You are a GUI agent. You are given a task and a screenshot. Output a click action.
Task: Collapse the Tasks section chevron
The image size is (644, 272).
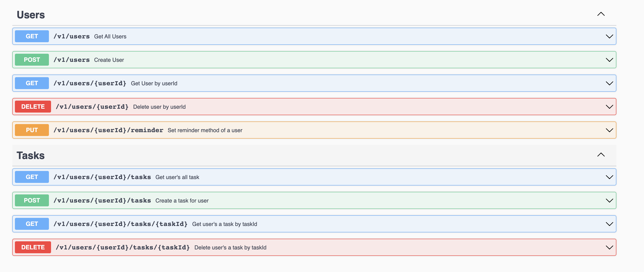coord(601,155)
